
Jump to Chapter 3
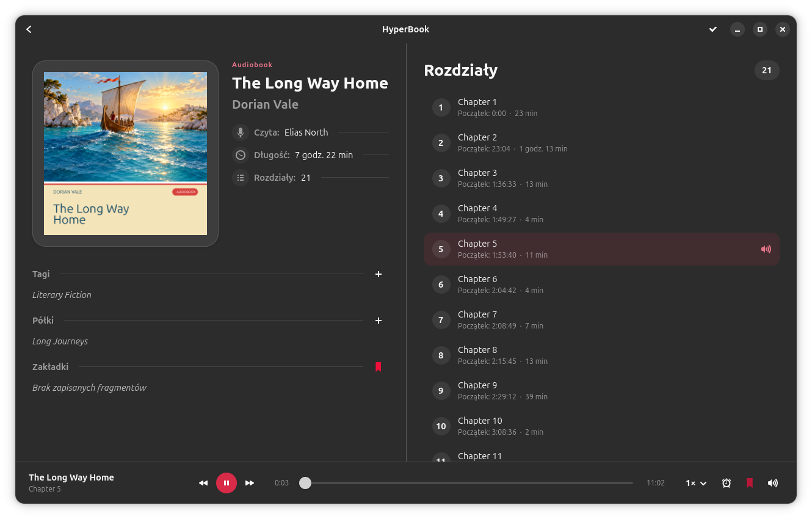[x=601, y=178]
